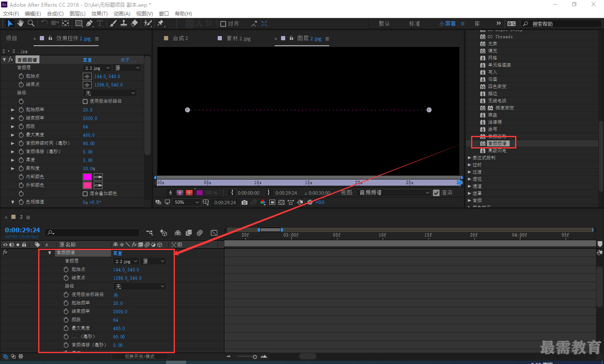Image resolution: width=604 pixels, height=364 pixels.
Task: Collapse the 音频频谱 group in timeline
Action: 49,253
